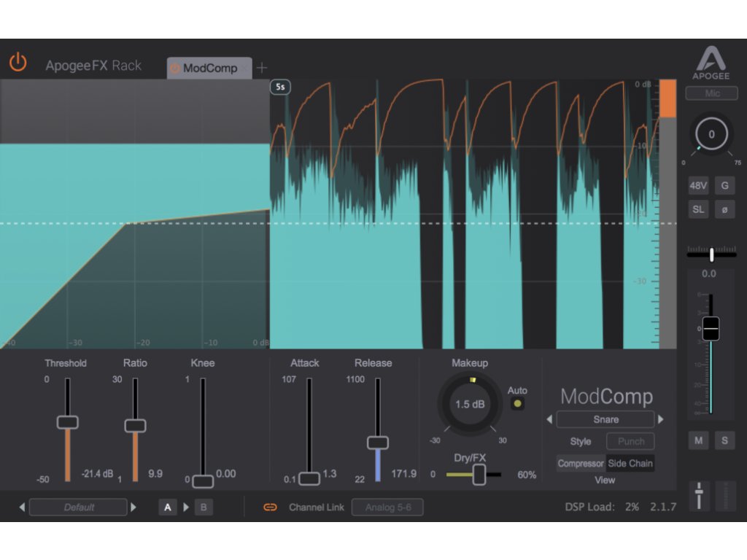Toggle the G group button
747x560 pixels.
pos(724,186)
